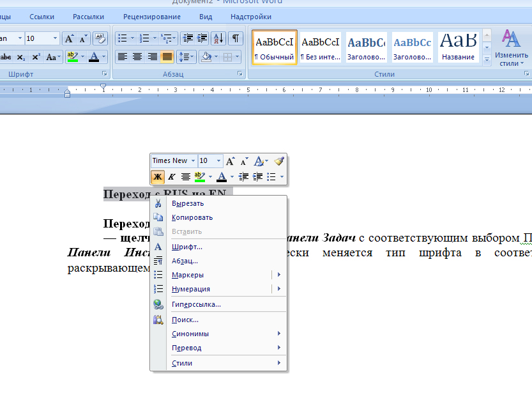Open mini toolbar Times New font dropdown
This screenshot has width=532, height=395.
click(193, 160)
